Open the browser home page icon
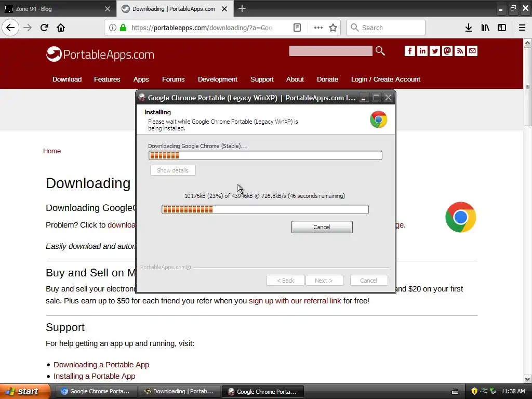This screenshot has height=399, width=532. (61, 28)
